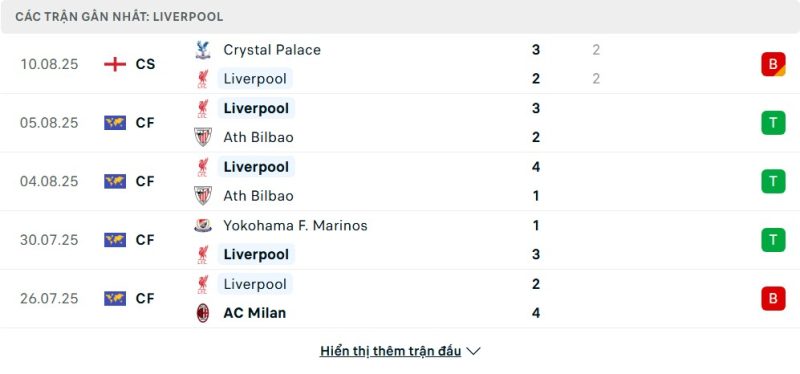Click Athletic Bilbao crest in 05.08.25 match
Screen dimensions: 800x374
click(x=203, y=137)
